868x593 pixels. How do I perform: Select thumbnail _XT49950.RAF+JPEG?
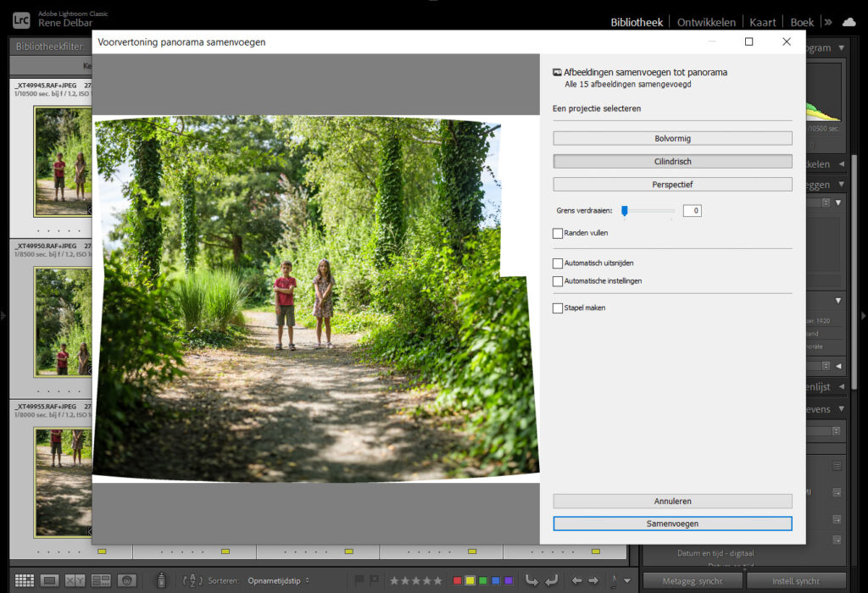[64, 322]
